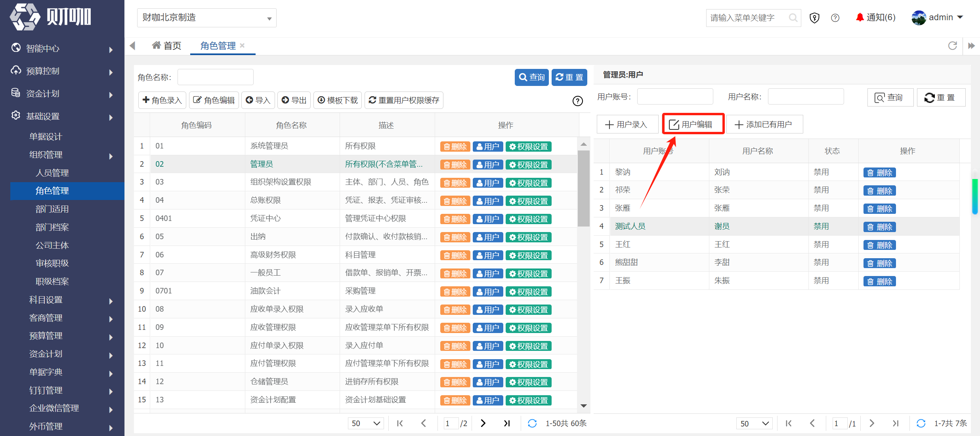The height and width of the screenshot is (436, 980).
Task: Open role list page size dropdown 50
Action: 366,423
